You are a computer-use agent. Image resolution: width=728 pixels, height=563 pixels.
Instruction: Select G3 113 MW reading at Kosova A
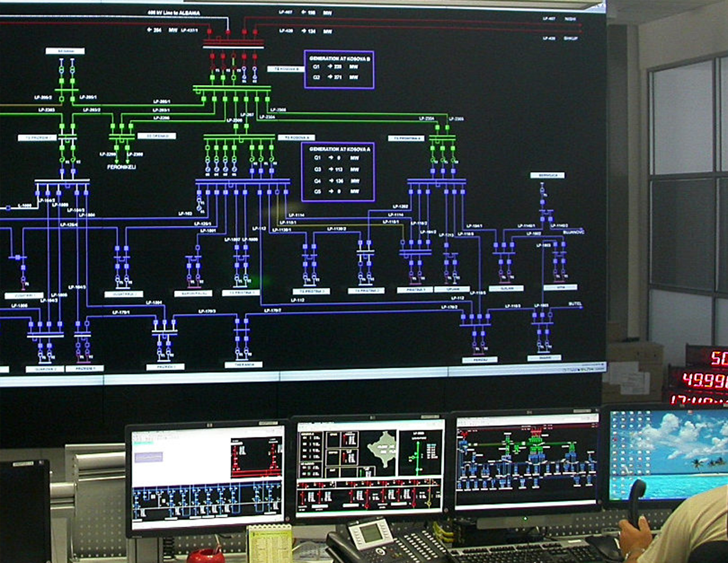click(x=337, y=169)
